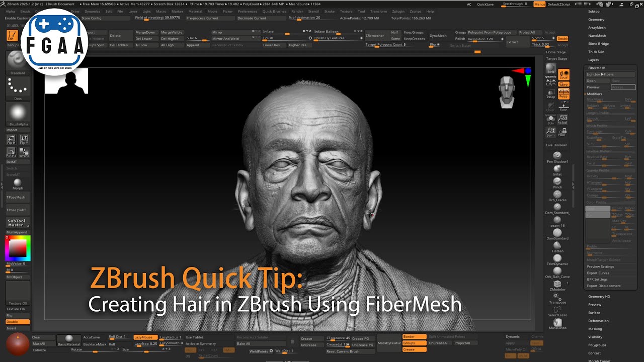The image size is (644, 362).
Task: Pick a color in the color picker square
Action: [19, 248]
